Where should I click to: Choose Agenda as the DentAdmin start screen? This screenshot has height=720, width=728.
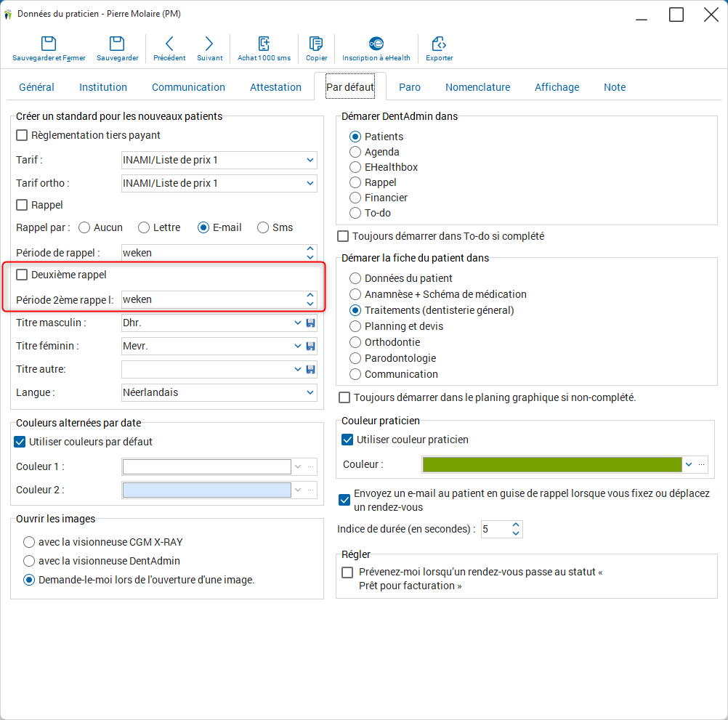[355, 152]
